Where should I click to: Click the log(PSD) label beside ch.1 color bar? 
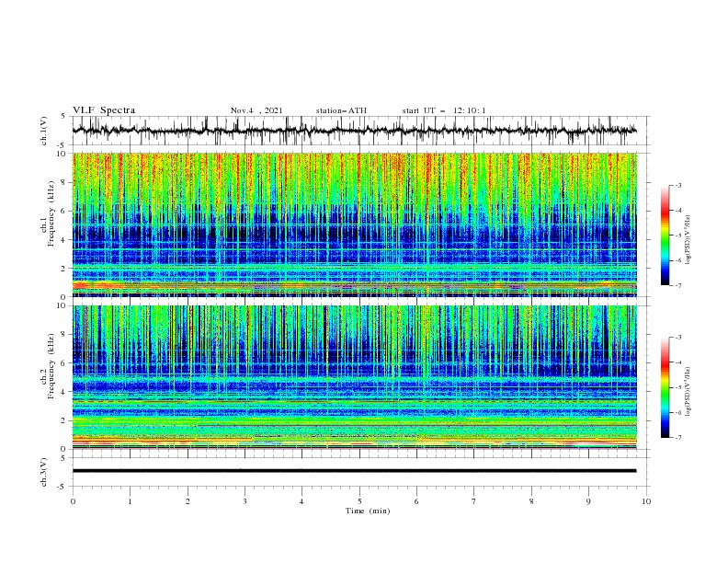(688, 240)
